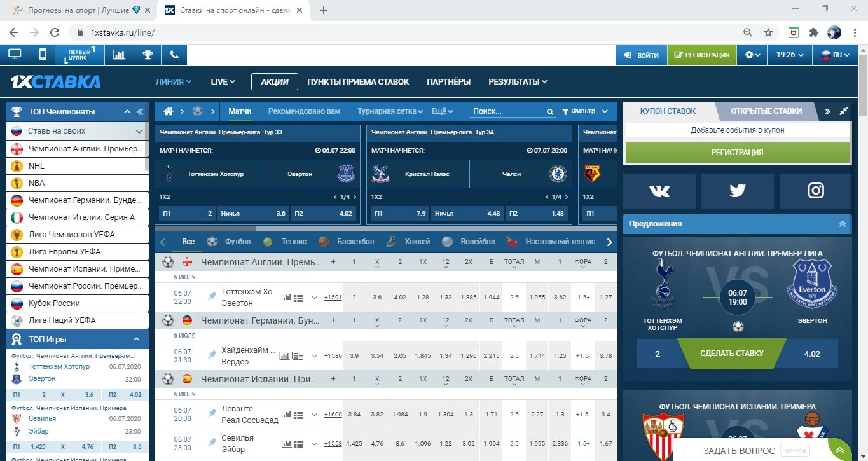Click ВОЙТИ login button
This screenshot has height=461, width=868.
point(641,55)
